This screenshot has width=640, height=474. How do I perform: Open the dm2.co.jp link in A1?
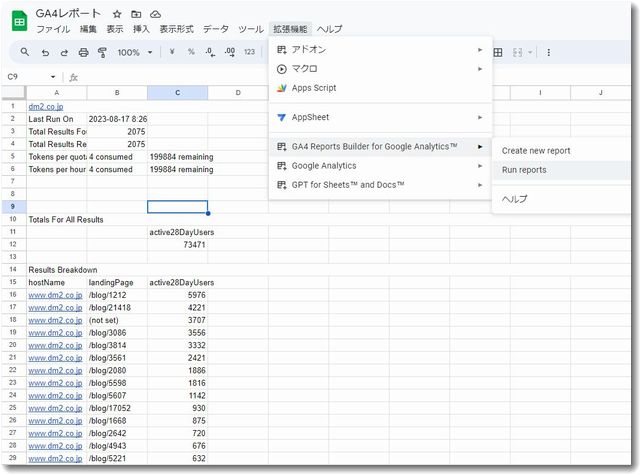[46, 107]
